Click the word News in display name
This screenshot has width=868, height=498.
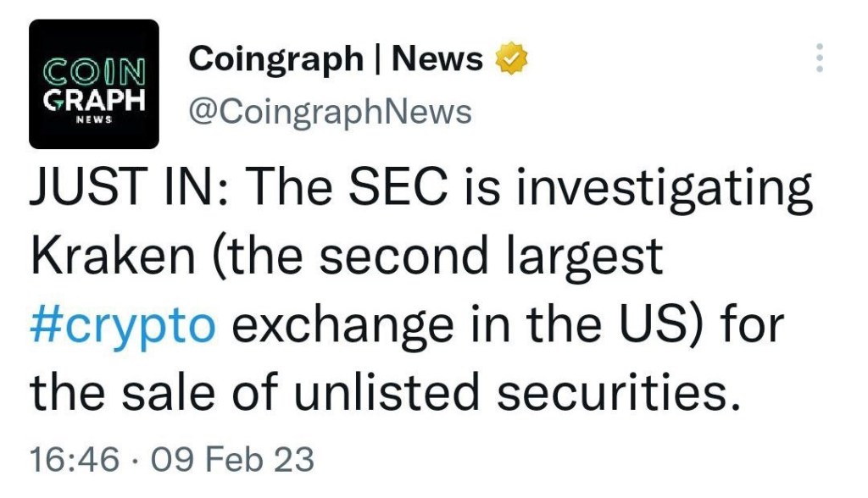tap(437, 58)
